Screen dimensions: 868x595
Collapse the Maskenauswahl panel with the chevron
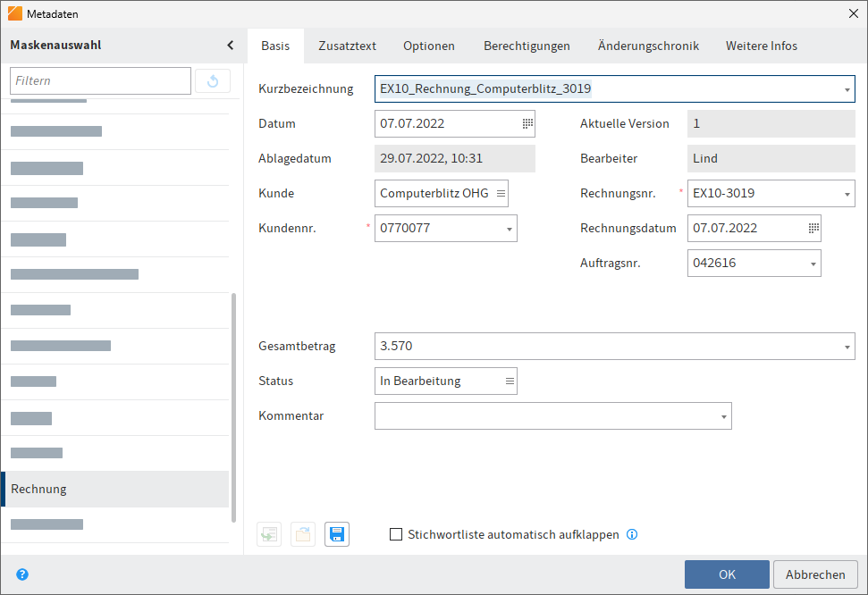tap(230, 46)
